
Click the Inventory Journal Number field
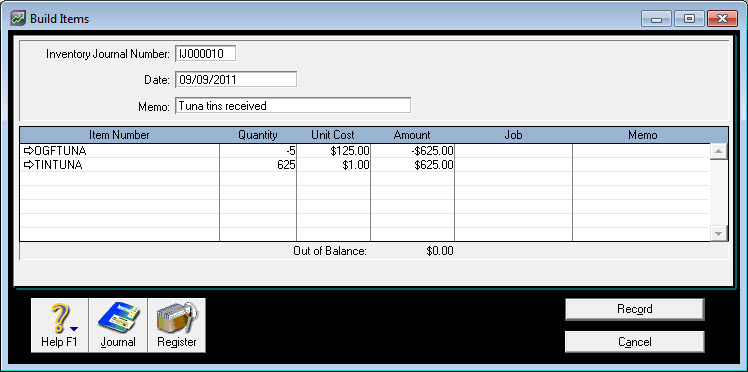click(206, 53)
